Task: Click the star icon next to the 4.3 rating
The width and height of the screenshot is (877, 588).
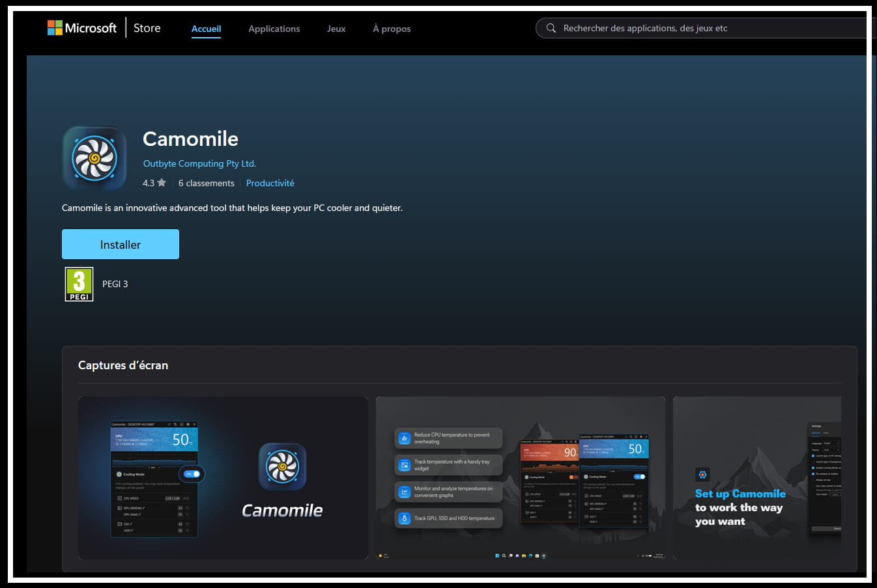Action: click(162, 183)
